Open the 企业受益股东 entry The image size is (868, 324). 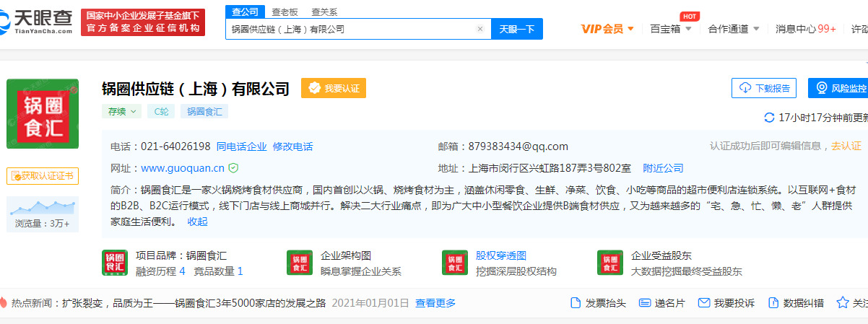point(661,255)
